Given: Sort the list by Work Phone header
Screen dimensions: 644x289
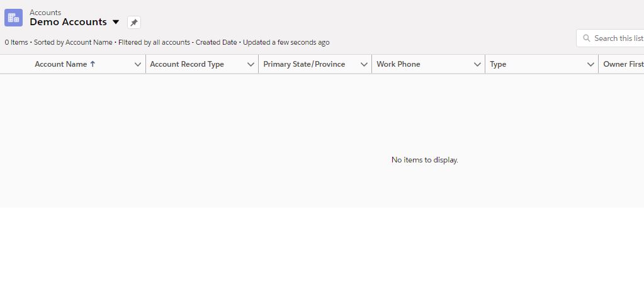Looking at the screenshot, I should pos(398,64).
